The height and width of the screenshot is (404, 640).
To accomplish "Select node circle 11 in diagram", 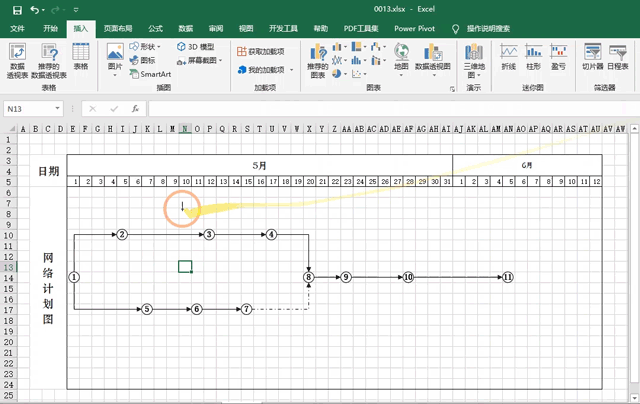I will click(x=507, y=277).
